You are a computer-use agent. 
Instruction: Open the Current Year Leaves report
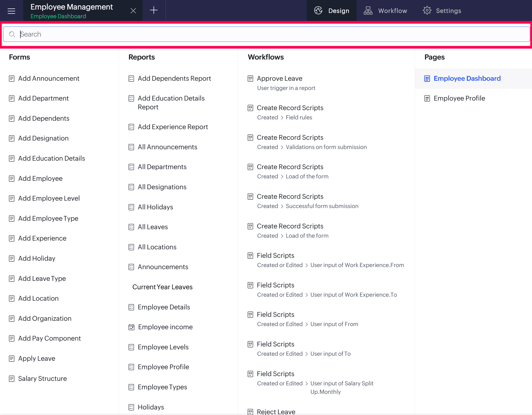point(162,287)
